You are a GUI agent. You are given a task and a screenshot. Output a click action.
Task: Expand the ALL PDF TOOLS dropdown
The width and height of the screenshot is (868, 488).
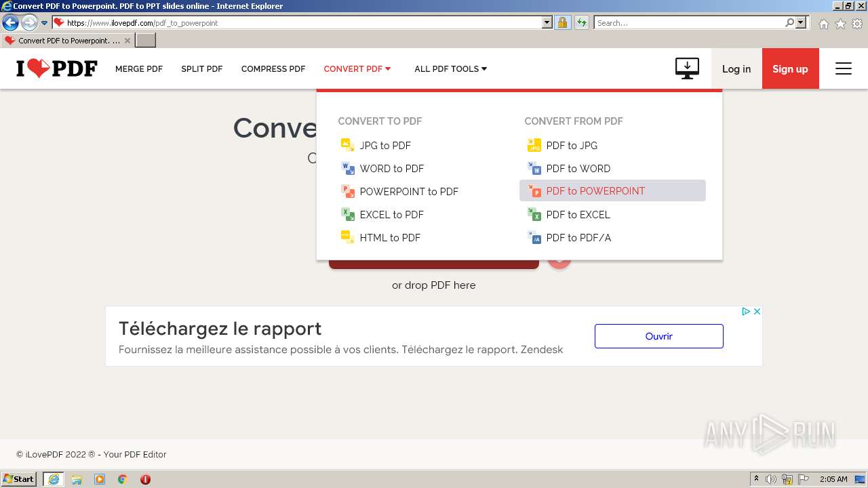click(x=451, y=68)
